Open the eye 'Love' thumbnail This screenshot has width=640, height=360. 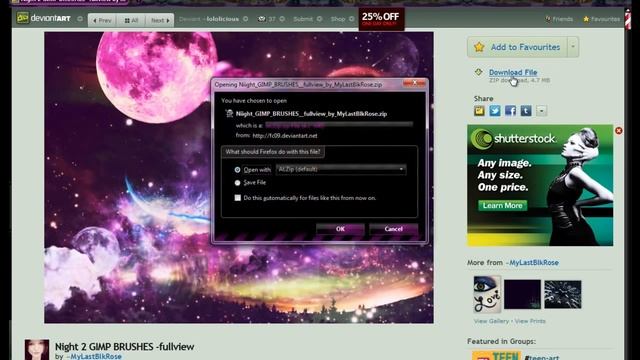pyautogui.click(x=487, y=294)
